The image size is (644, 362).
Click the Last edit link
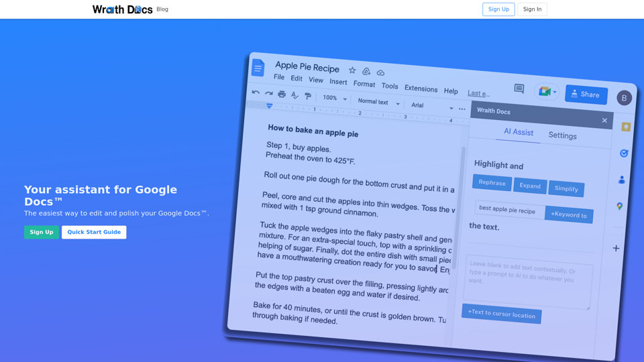click(478, 93)
